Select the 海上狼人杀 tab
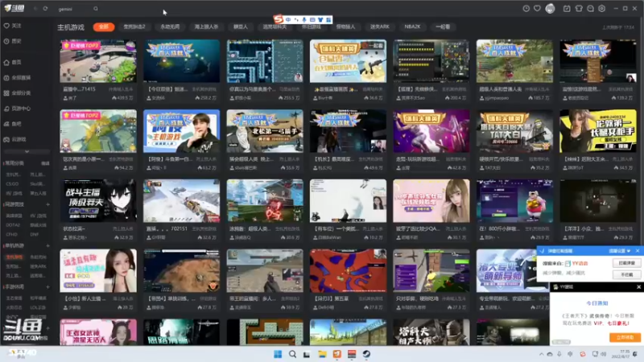Image resolution: width=644 pixels, height=362 pixels. click(206, 27)
